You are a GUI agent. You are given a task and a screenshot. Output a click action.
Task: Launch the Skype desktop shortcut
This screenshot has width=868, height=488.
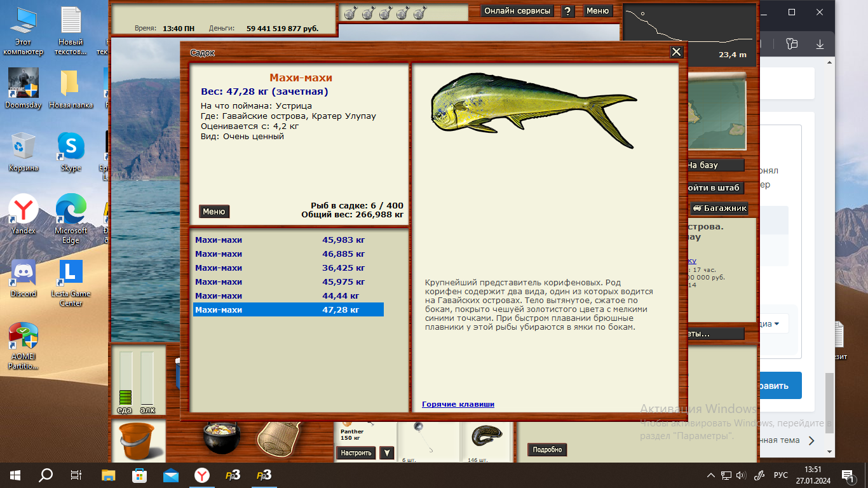[71, 151]
